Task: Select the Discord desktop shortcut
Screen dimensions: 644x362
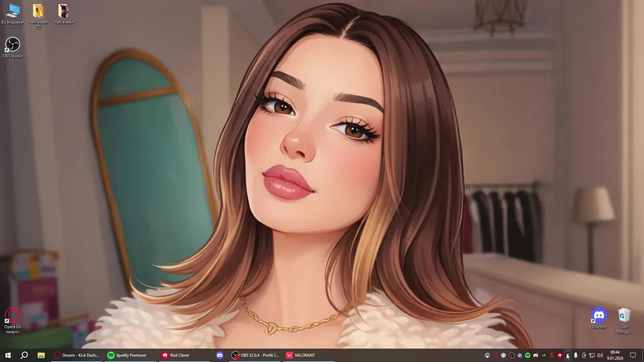Action: 599,319
